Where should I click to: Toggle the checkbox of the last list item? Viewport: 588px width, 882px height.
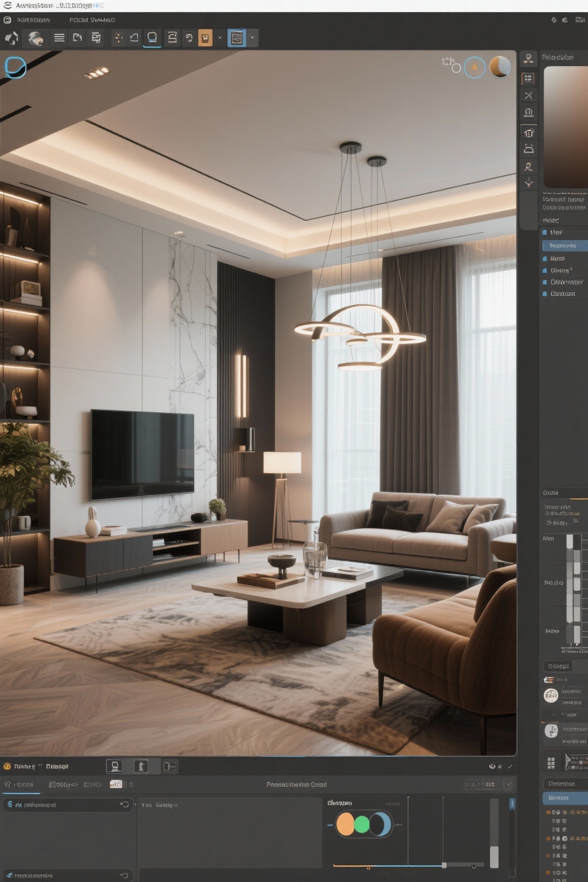tap(545, 293)
